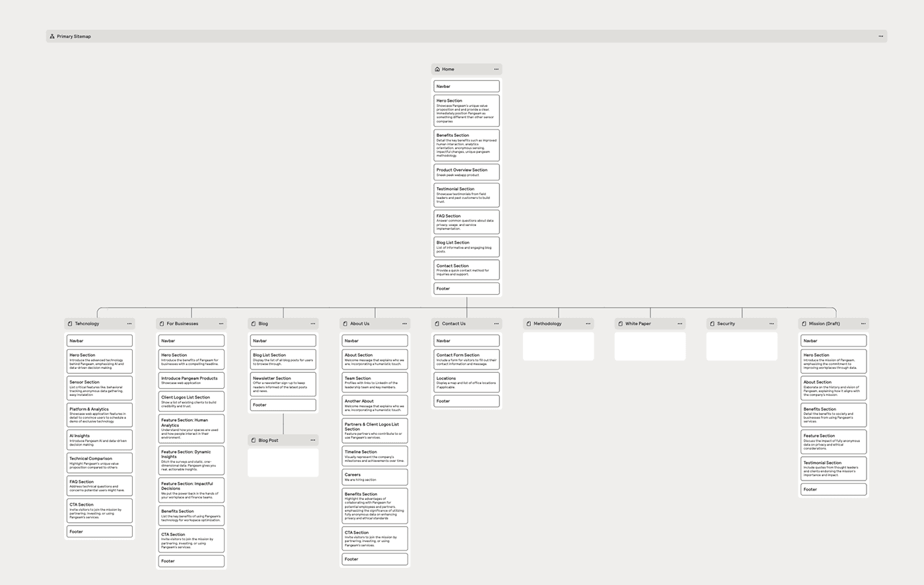Select the Mission (Draft) page title
Image resolution: width=924 pixels, height=585 pixels.
point(824,323)
